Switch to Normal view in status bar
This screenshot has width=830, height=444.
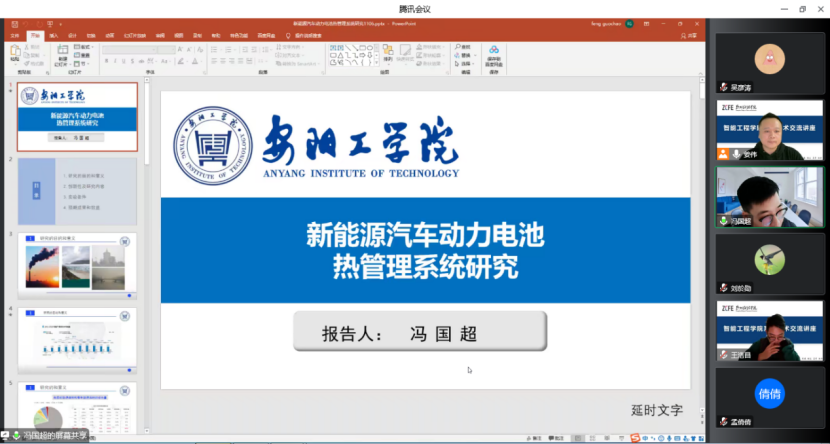[578, 438]
